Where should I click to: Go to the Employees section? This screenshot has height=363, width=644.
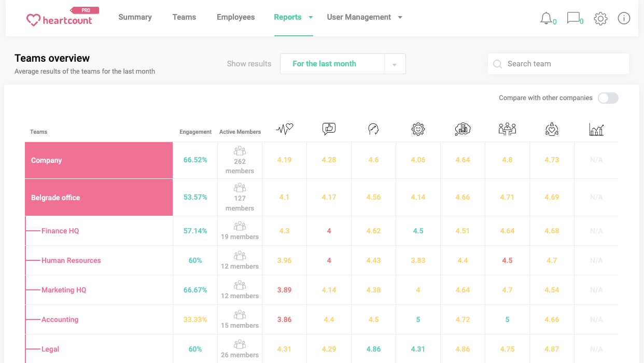[235, 17]
